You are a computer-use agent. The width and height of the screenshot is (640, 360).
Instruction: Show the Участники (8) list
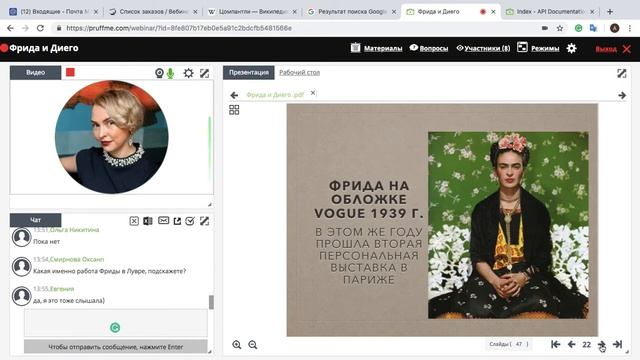coord(483,48)
